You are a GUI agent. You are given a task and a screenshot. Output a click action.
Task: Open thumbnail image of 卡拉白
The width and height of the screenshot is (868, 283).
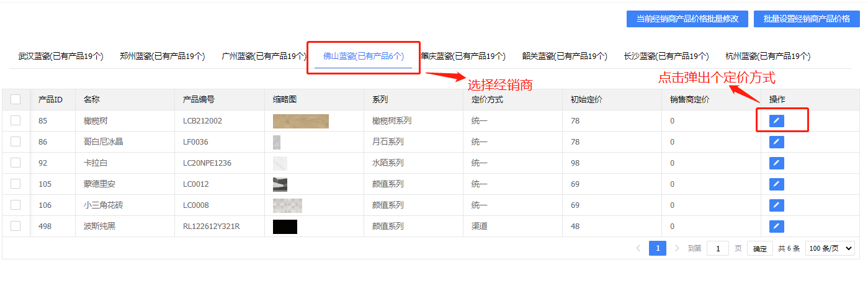pos(280,163)
